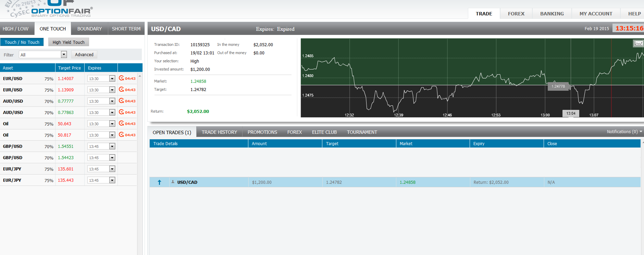Select target price 1.54551 for GBP/USD
Screen dimensions: 644x255
pos(66,146)
